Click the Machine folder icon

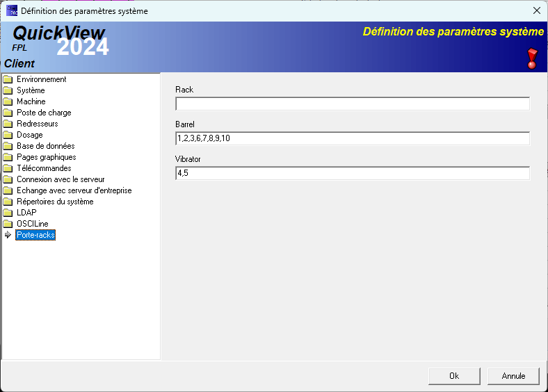pos(8,101)
